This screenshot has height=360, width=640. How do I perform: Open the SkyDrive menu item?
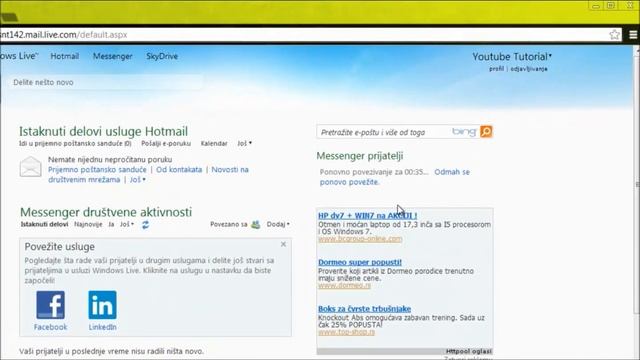(x=162, y=56)
